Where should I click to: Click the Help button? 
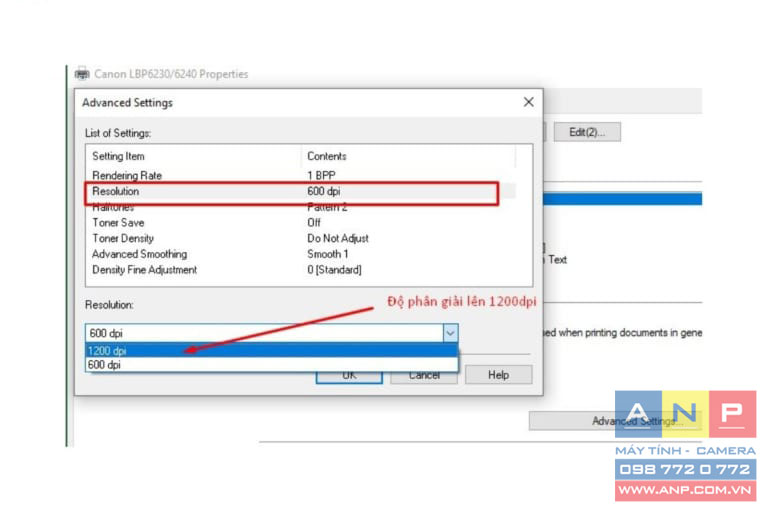point(498,375)
